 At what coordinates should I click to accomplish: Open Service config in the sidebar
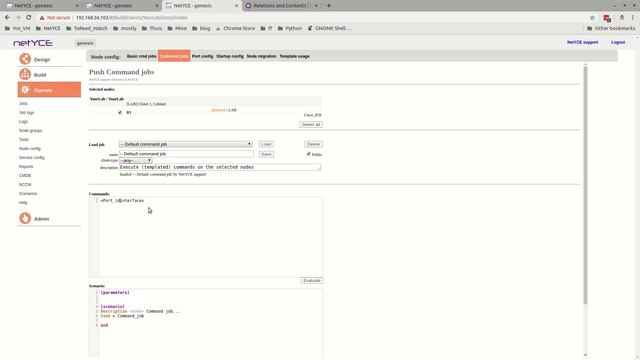pyautogui.click(x=32, y=158)
